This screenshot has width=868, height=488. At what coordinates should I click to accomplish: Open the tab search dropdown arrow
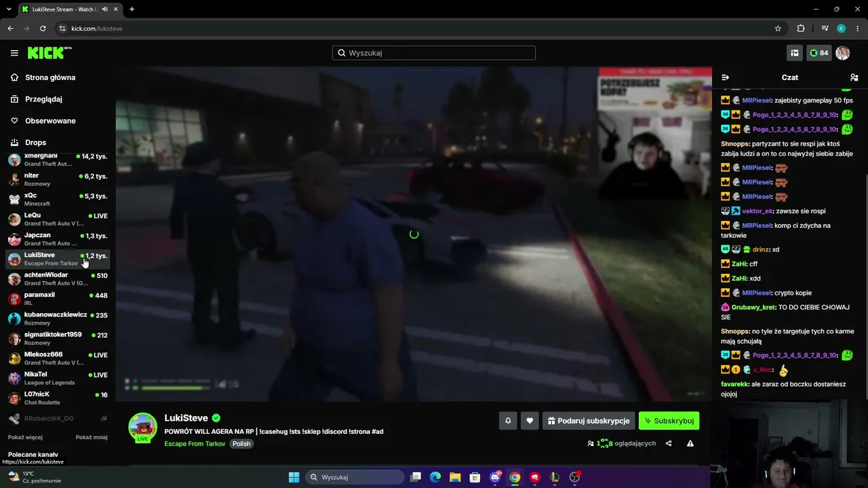pyautogui.click(x=9, y=9)
